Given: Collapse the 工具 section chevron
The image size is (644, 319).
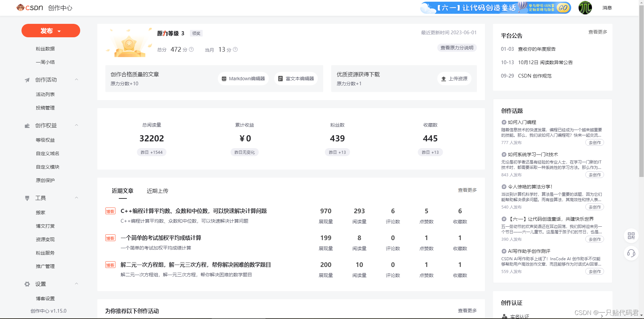Looking at the screenshot, I should [77, 198].
